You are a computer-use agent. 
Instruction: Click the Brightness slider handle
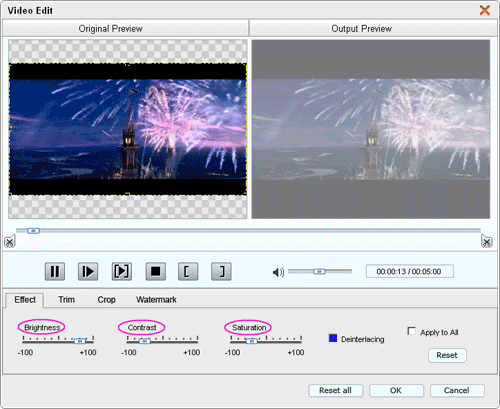(x=80, y=341)
